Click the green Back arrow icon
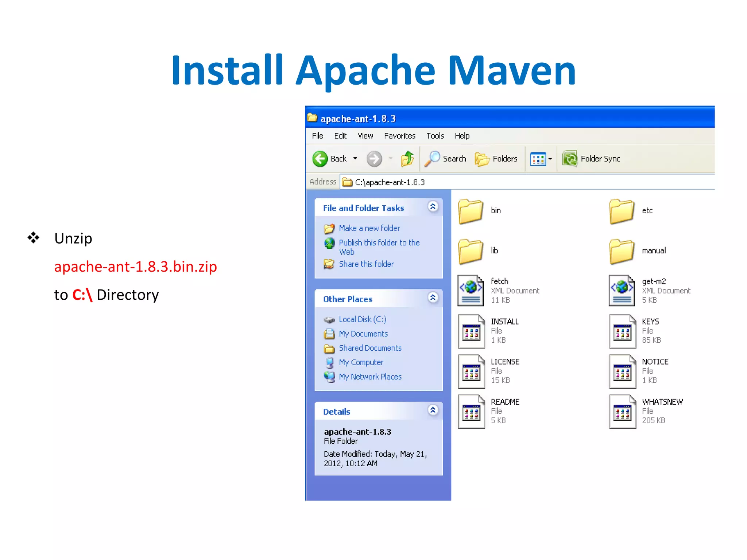Image resolution: width=747 pixels, height=560 pixels. [x=320, y=159]
